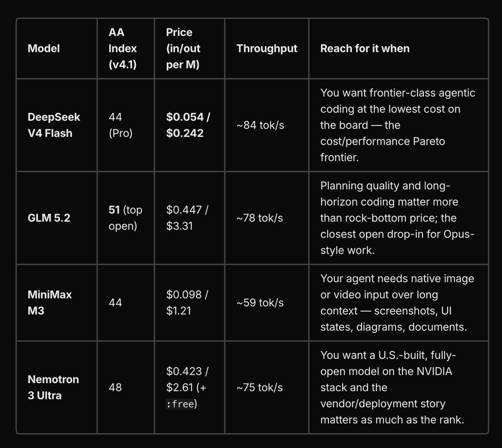
Task: Select the DeepSeek V4 Flash model cell
Action: click(x=54, y=125)
